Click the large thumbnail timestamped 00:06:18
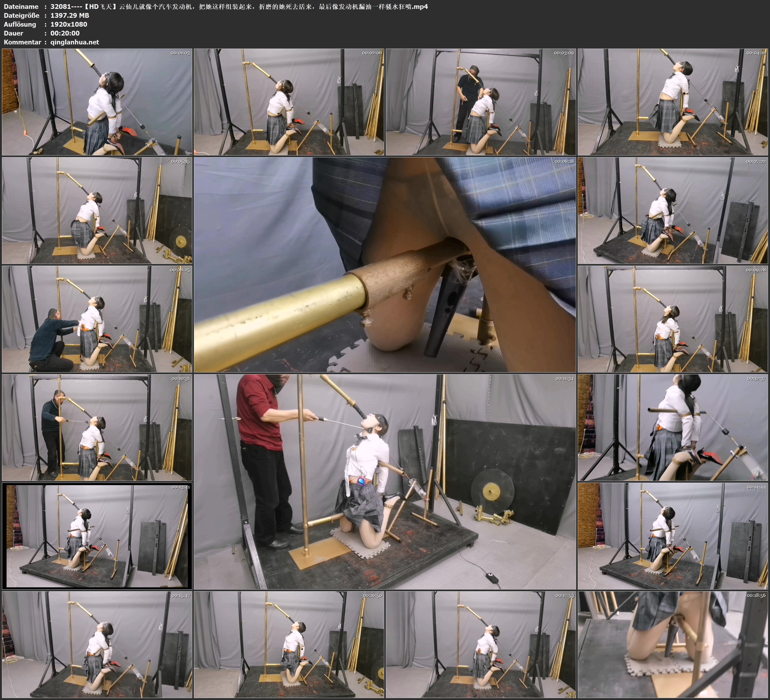 (385, 265)
